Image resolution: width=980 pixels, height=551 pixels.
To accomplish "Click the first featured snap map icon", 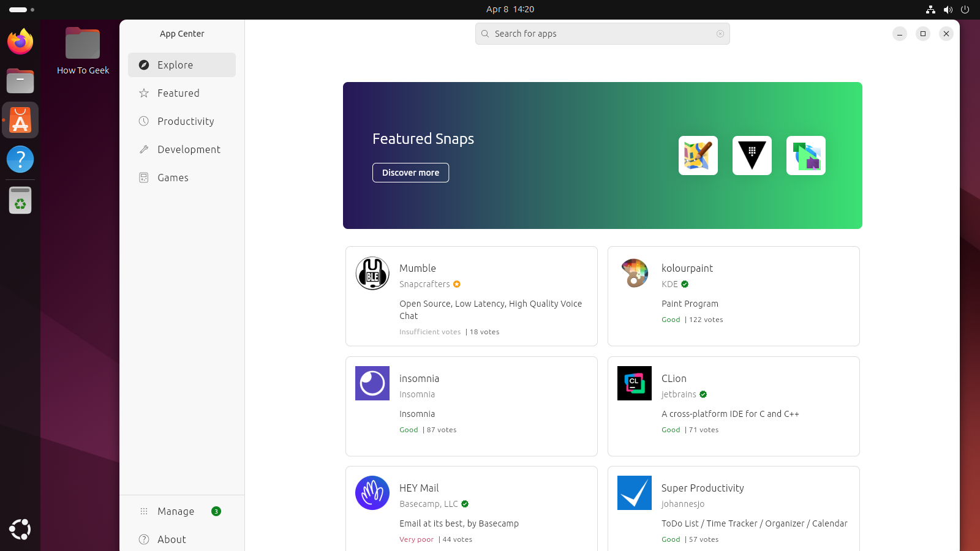I will (698, 156).
